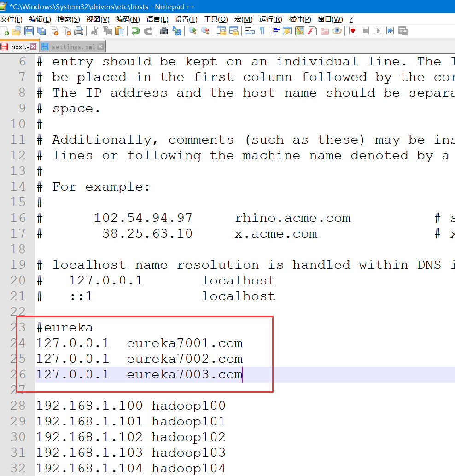Click the #eureka comment line
Screen dimensions: 455x476
[x=64, y=328]
